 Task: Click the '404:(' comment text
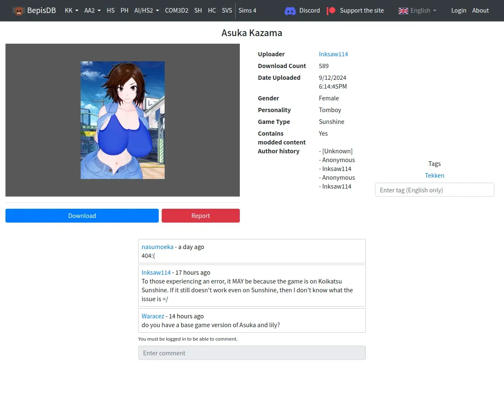coord(148,256)
